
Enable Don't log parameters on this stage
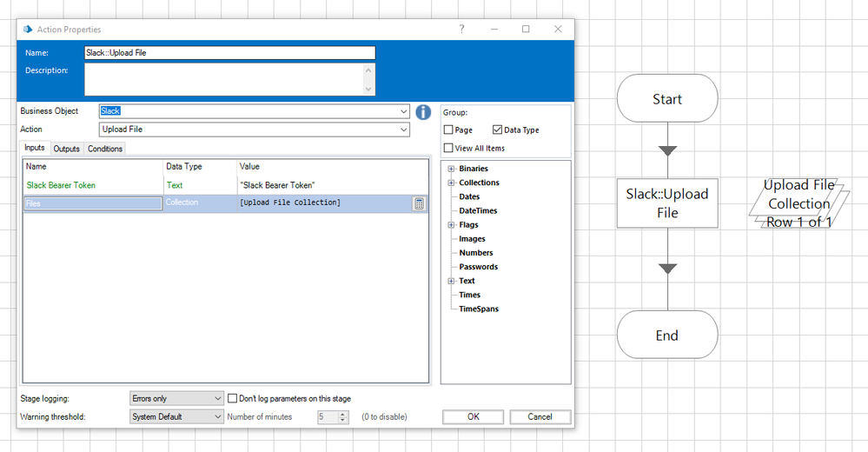(233, 398)
